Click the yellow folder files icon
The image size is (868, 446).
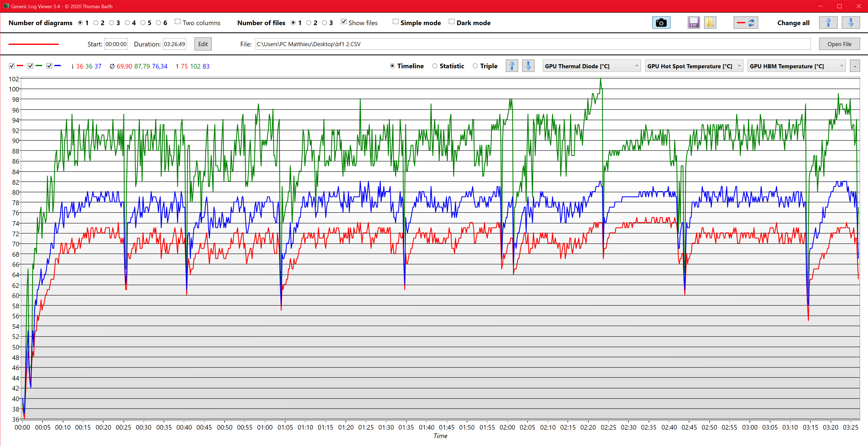tap(710, 23)
